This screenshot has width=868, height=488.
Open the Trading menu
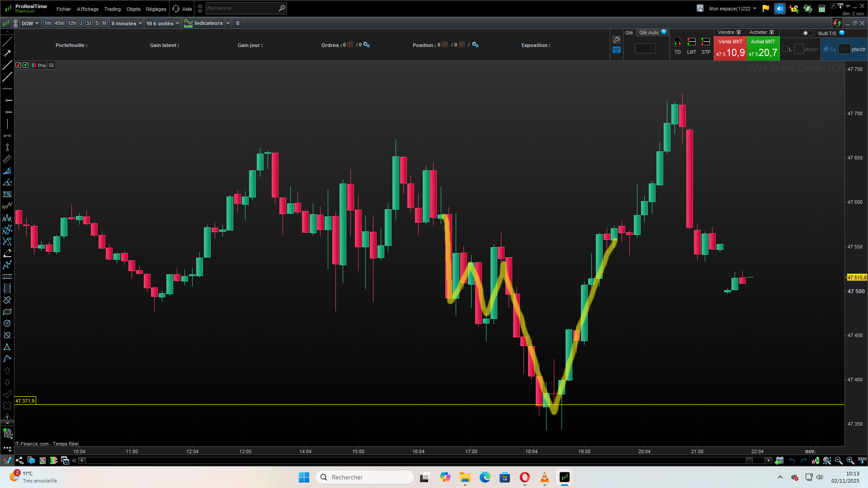[112, 9]
